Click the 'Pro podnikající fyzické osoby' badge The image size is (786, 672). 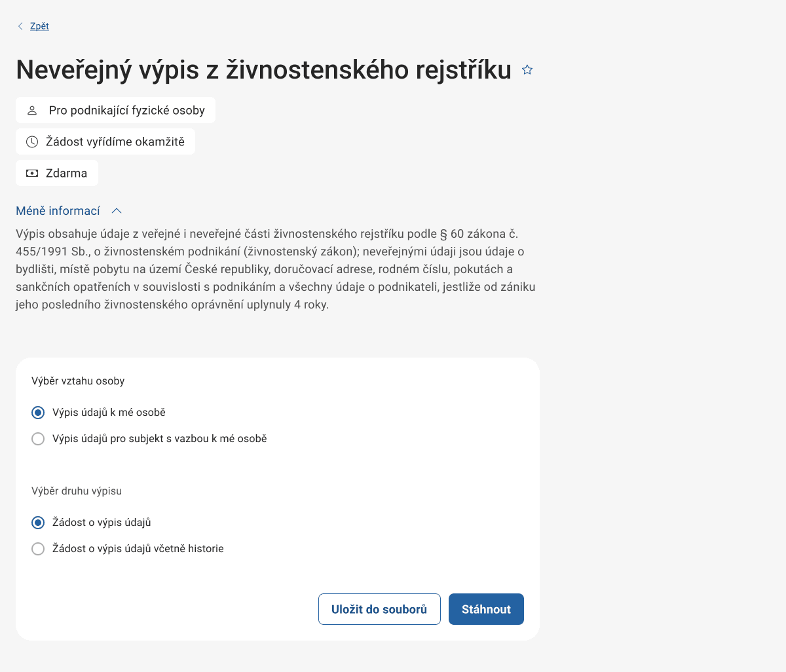click(115, 110)
